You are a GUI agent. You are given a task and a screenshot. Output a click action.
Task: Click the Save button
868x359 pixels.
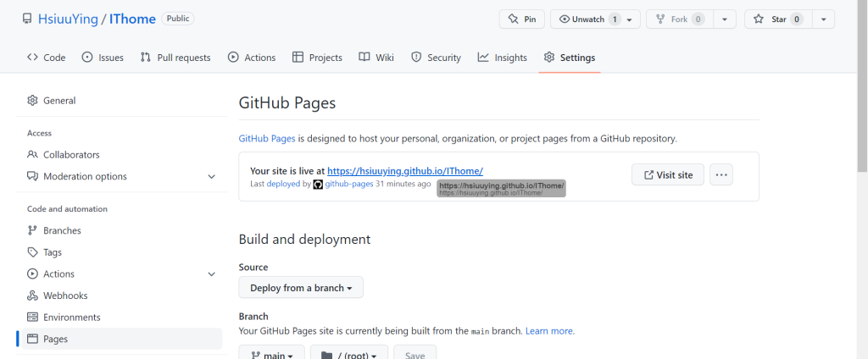coord(415,353)
